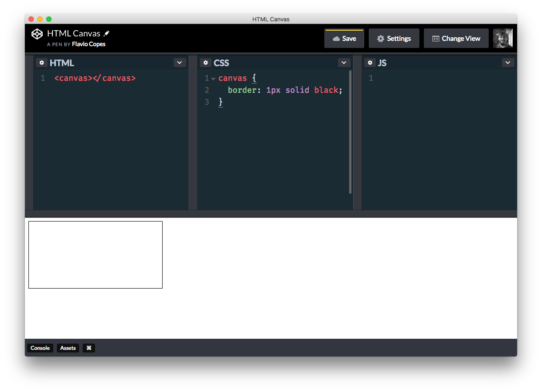This screenshot has height=392, width=542.
Task: Click the Change View button
Action: point(456,39)
